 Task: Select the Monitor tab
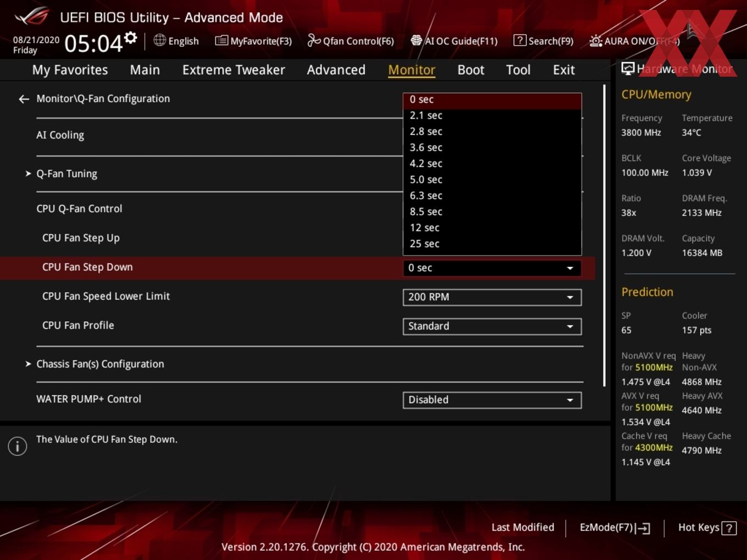(411, 70)
